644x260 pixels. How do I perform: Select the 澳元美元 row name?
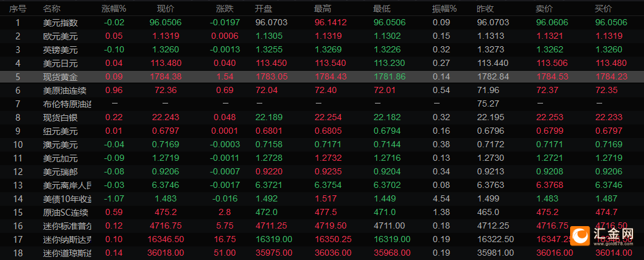(x=60, y=145)
